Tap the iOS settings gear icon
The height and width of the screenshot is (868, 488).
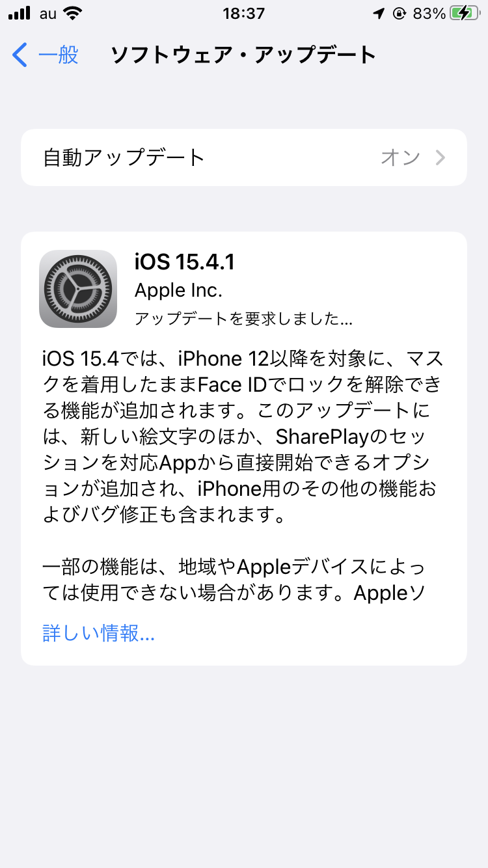pyautogui.click(x=78, y=289)
